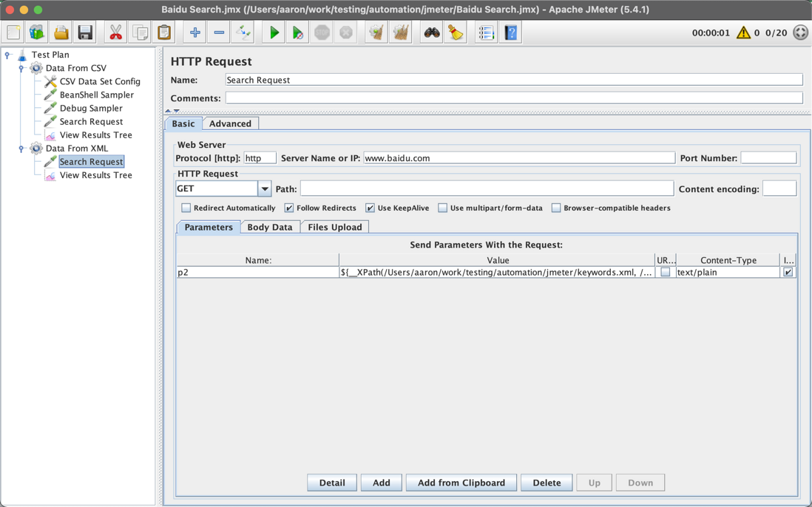Toggle Include Equals checkbox for p2
The image size is (812, 507).
point(788,272)
